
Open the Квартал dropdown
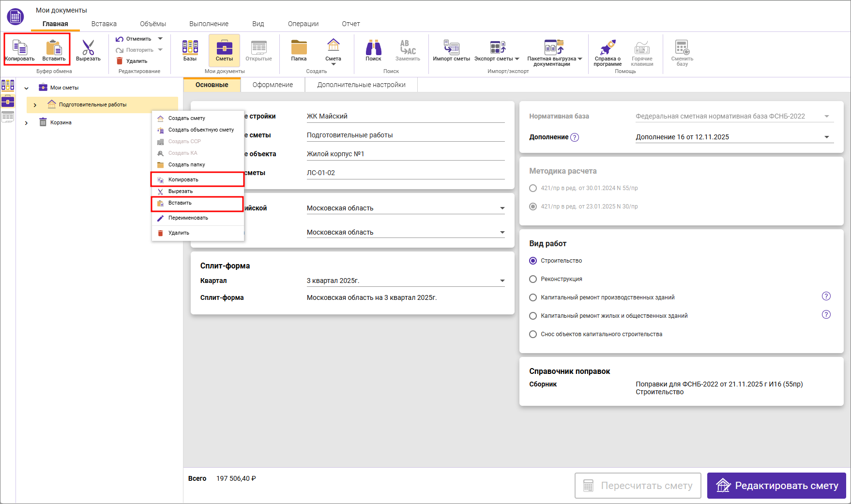pos(502,281)
